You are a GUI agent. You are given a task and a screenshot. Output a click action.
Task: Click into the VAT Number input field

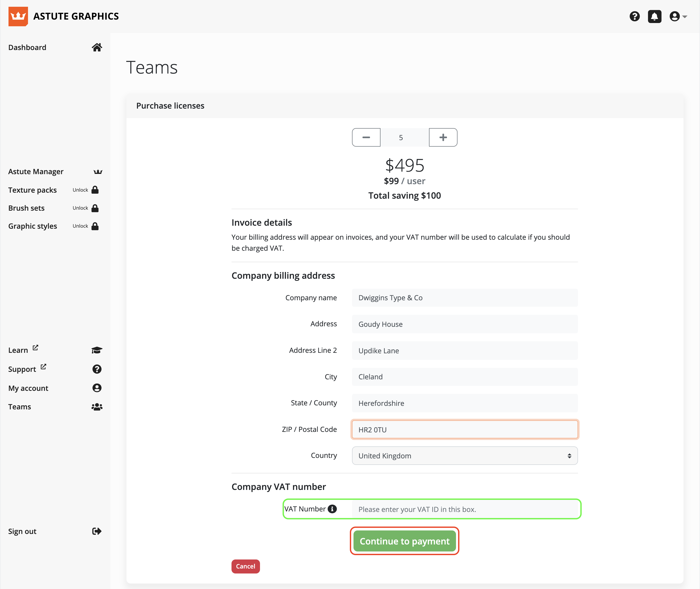click(464, 509)
